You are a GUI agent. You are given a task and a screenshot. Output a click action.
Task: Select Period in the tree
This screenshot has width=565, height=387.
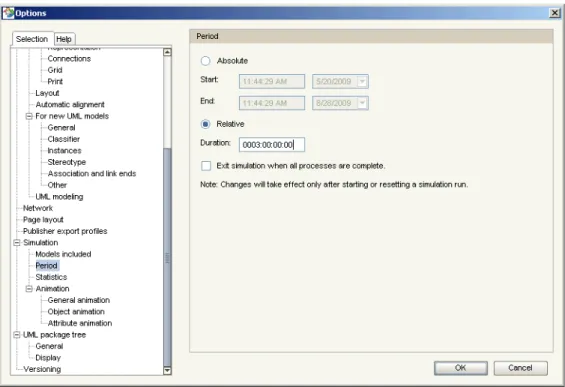pos(46,266)
